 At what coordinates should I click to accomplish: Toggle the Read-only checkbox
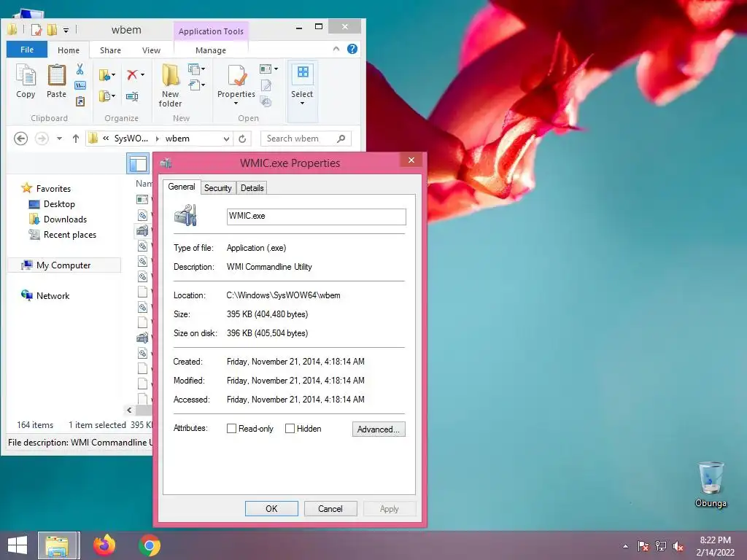pyautogui.click(x=231, y=429)
